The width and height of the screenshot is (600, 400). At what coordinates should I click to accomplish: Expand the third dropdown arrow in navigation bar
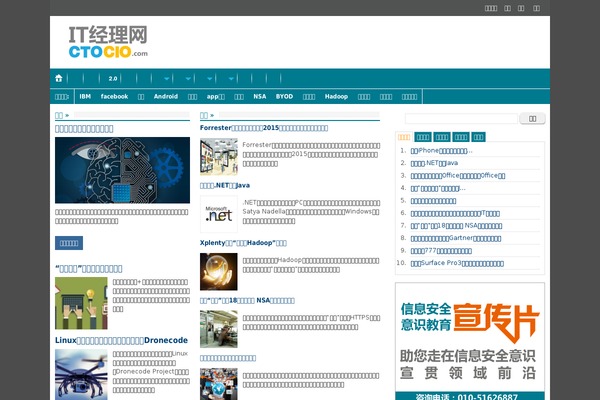[x=210, y=78]
